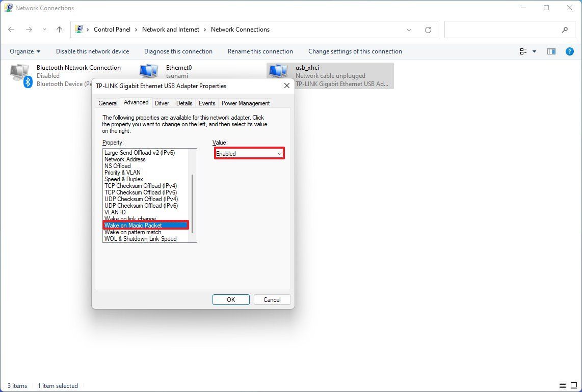Switch to the Power Management tab
This screenshot has height=392, width=582.
tap(245, 103)
